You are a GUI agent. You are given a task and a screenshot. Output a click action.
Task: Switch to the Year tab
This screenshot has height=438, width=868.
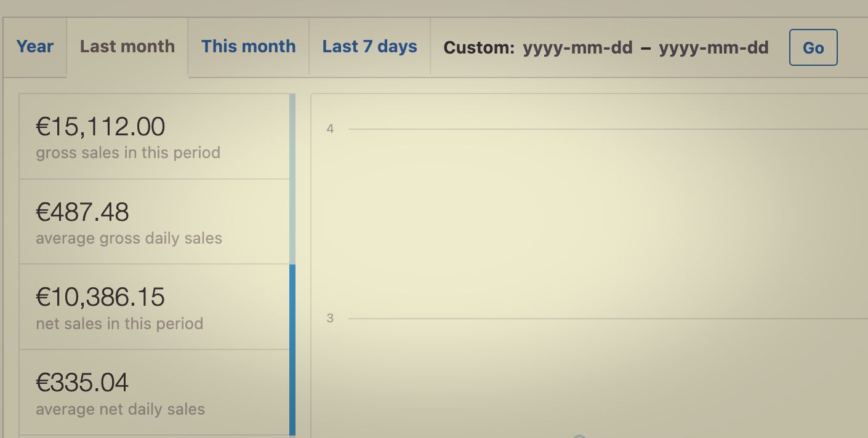coord(34,47)
